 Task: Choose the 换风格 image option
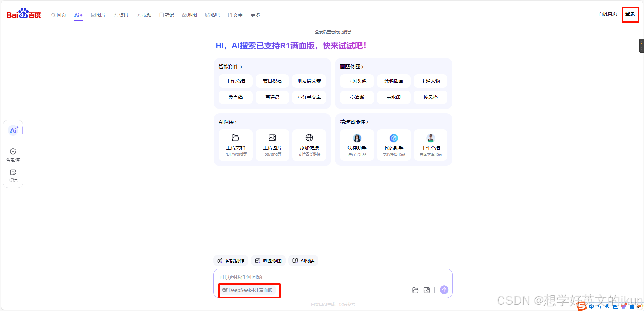click(431, 97)
